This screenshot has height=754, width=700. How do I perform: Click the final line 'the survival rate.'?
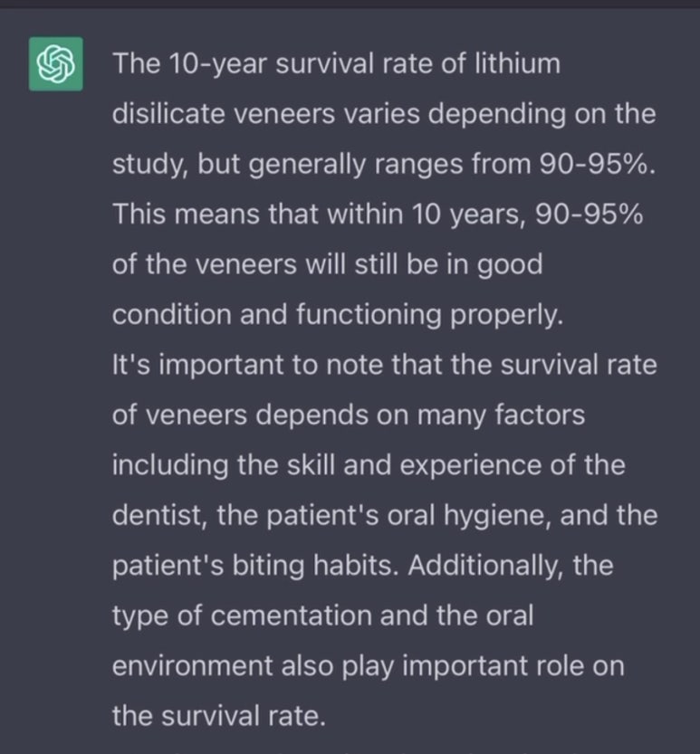tap(217, 715)
